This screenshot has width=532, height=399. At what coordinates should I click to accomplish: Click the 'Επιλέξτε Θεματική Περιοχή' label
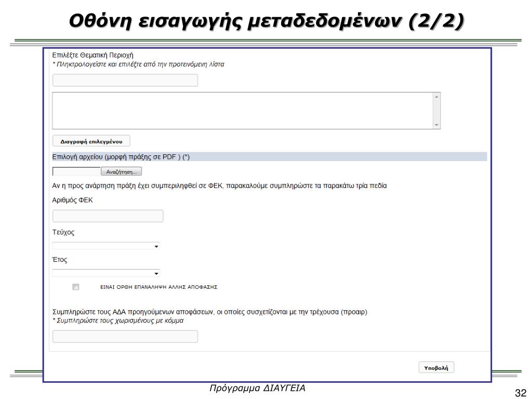(x=92, y=55)
